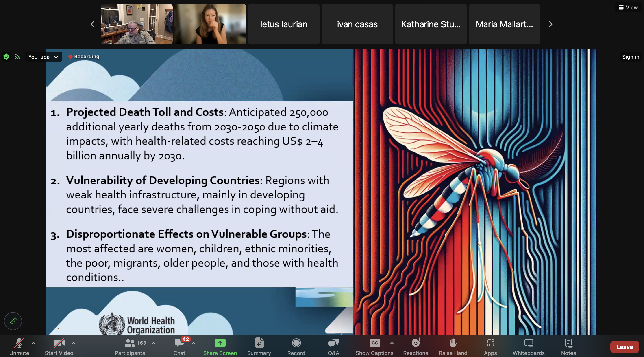Open the annotation pencil tool
The width and height of the screenshot is (644, 357).
(x=13, y=321)
